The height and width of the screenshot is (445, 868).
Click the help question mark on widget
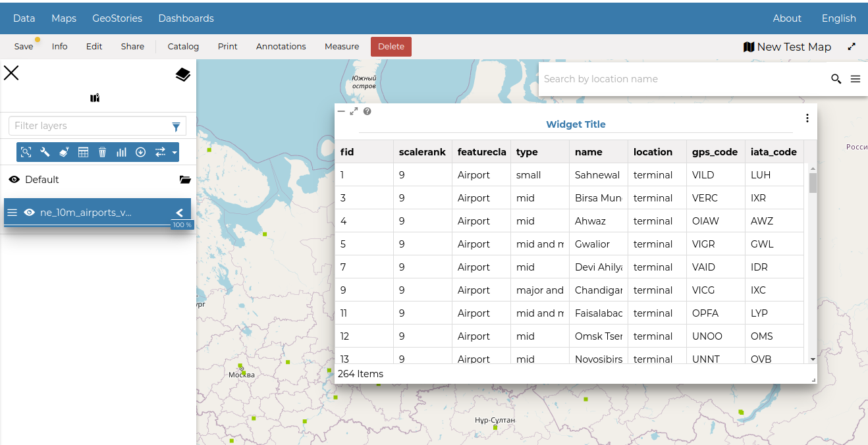click(x=367, y=111)
